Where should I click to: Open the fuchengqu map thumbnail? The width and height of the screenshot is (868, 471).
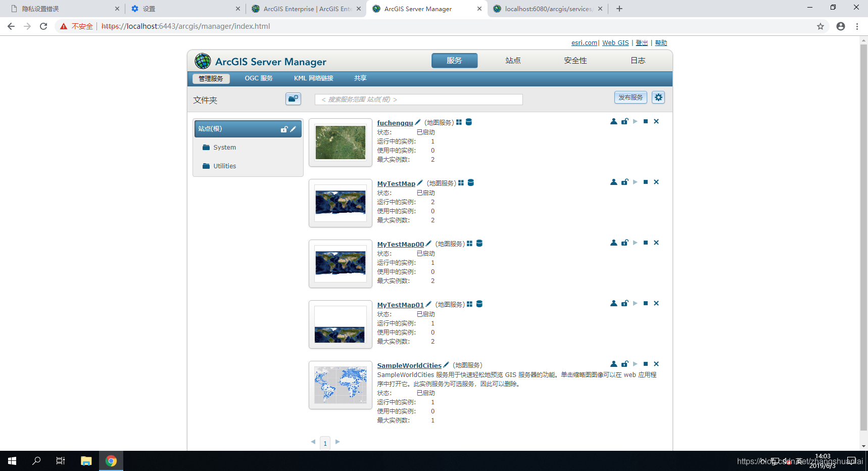click(x=341, y=143)
